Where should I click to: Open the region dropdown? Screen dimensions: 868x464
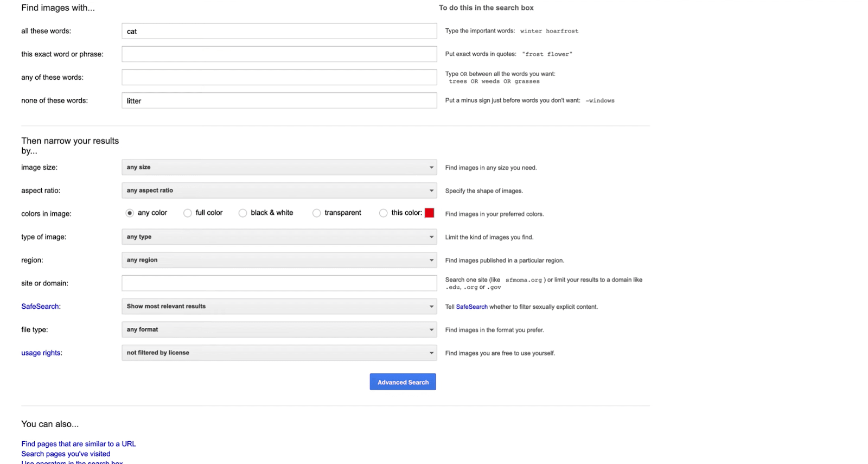tap(279, 260)
